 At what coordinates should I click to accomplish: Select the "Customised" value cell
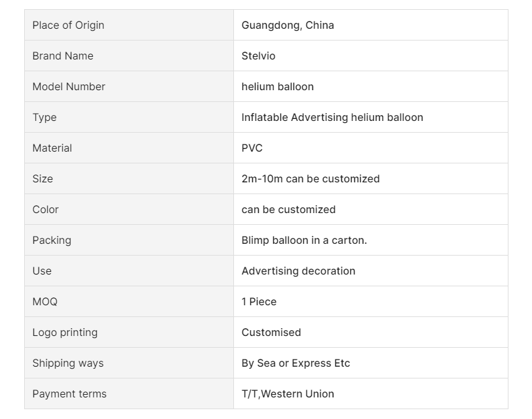(x=271, y=332)
